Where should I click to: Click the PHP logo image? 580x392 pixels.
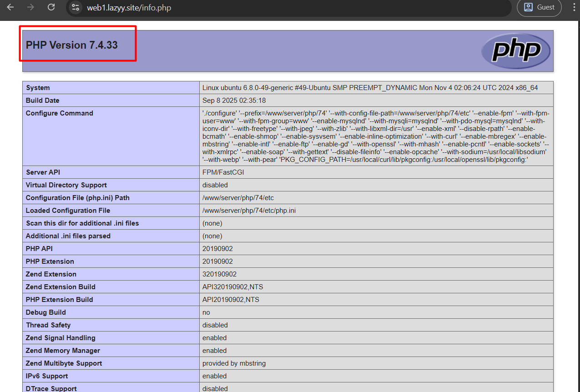[x=516, y=50]
